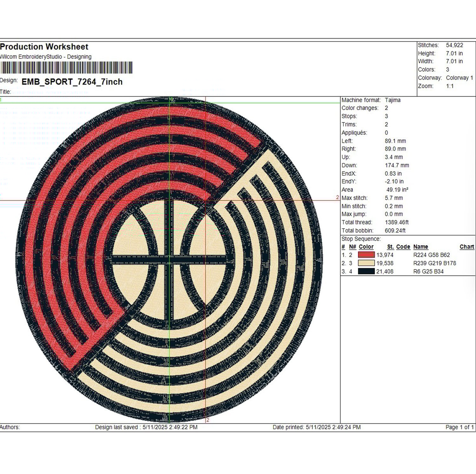Click the red color swatch in stop 1
The height and width of the screenshot is (474, 476).
click(x=366, y=255)
